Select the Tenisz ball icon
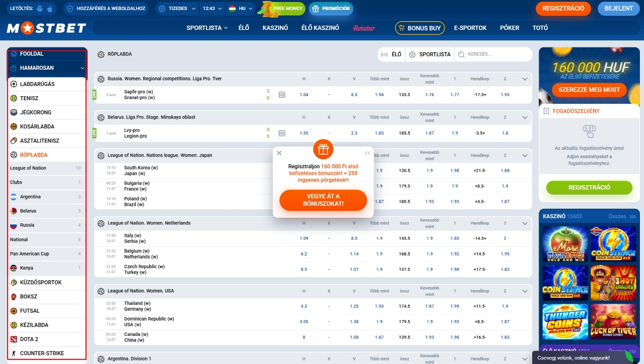The image size is (644, 364). click(13, 98)
